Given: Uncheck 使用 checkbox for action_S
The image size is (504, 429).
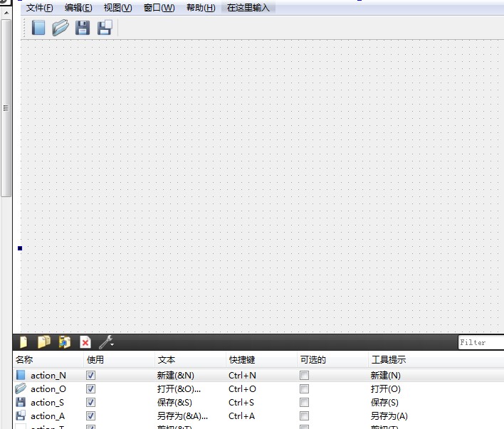Looking at the screenshot, I should tap(90, 402).
